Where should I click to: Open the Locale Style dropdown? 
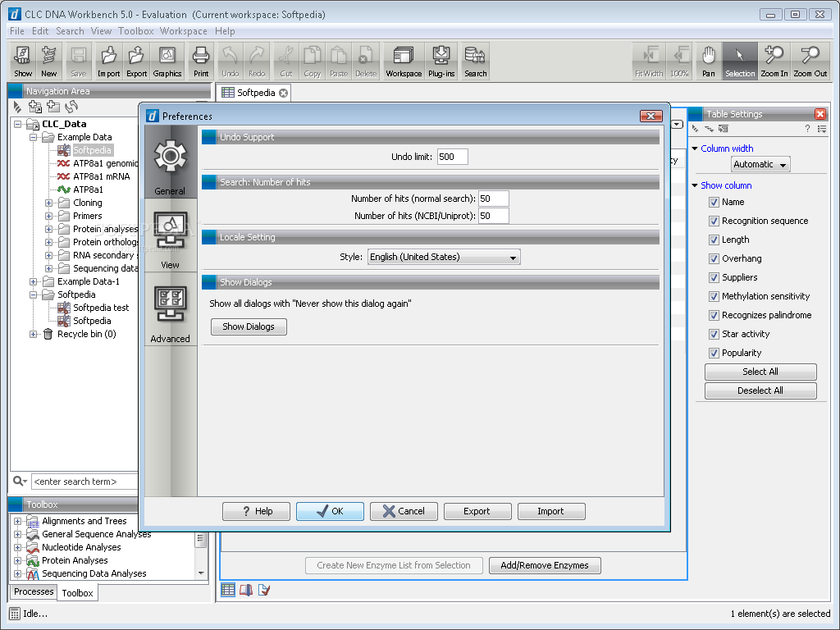(x=444, y=257)
